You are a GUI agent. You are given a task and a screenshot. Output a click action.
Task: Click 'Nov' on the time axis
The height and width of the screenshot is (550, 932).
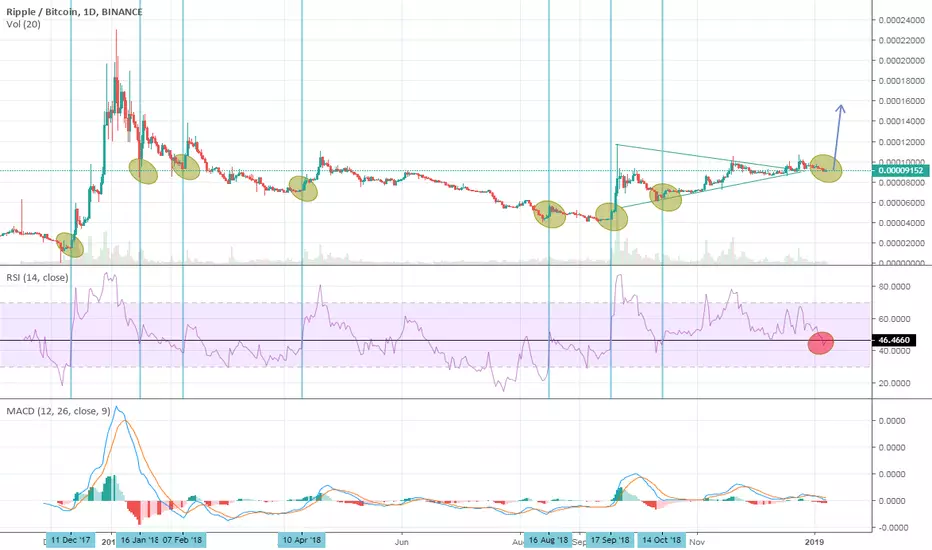(x=697, y=542)
